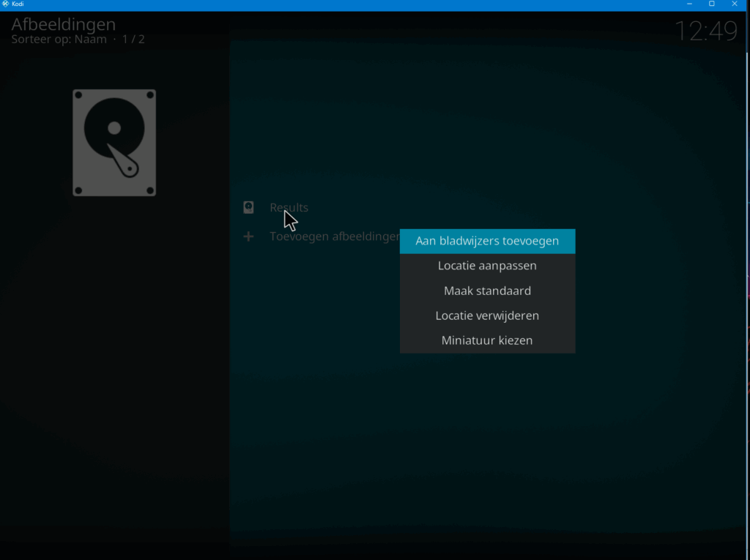Choose 'Locatie aanpassen' from the context menu

[487, 266]
